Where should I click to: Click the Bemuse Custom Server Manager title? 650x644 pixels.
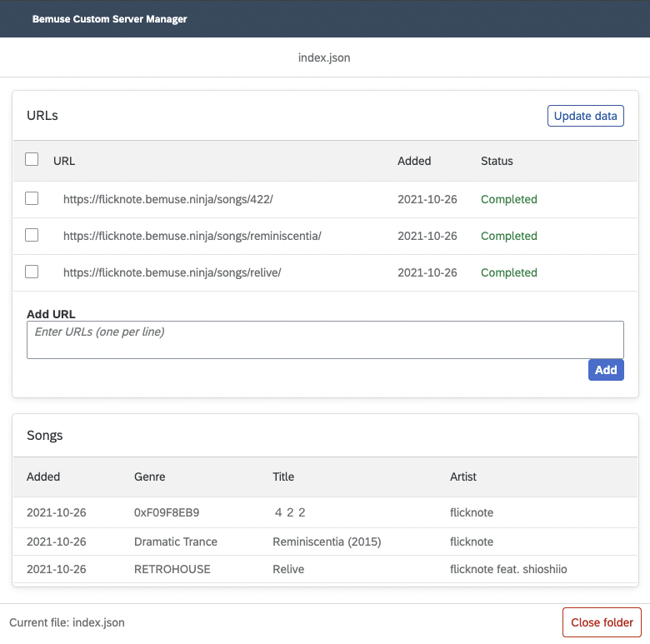coord(109,19)
